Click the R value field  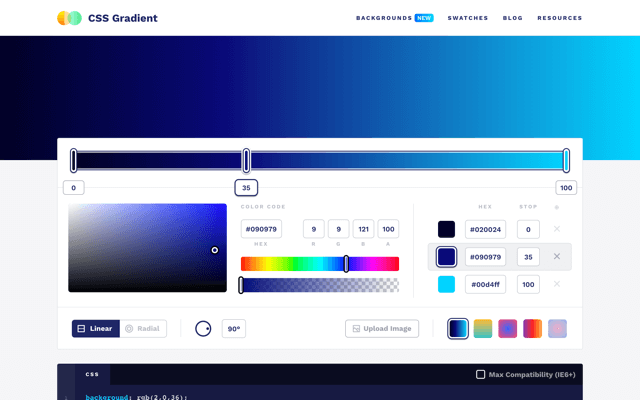click(313, 229)
